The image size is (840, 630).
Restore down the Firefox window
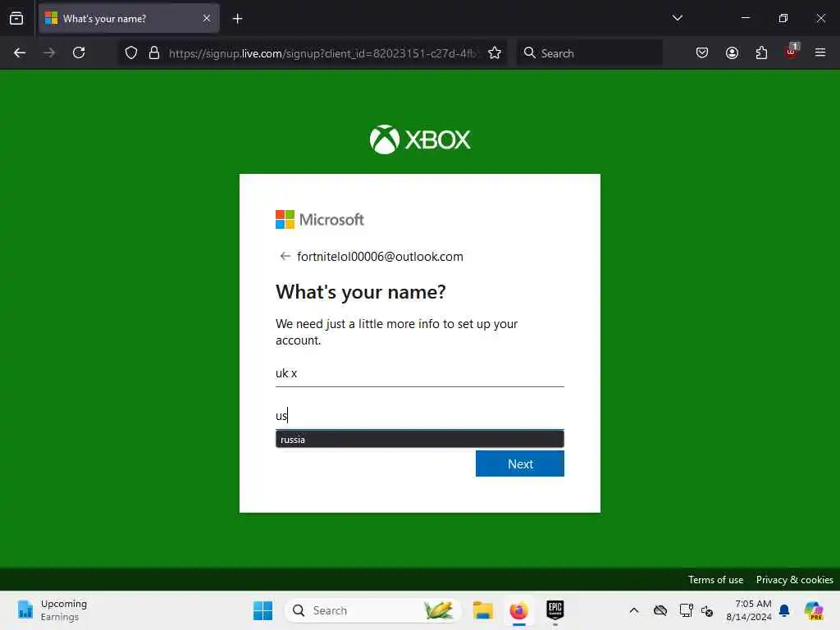coord(783,18)
